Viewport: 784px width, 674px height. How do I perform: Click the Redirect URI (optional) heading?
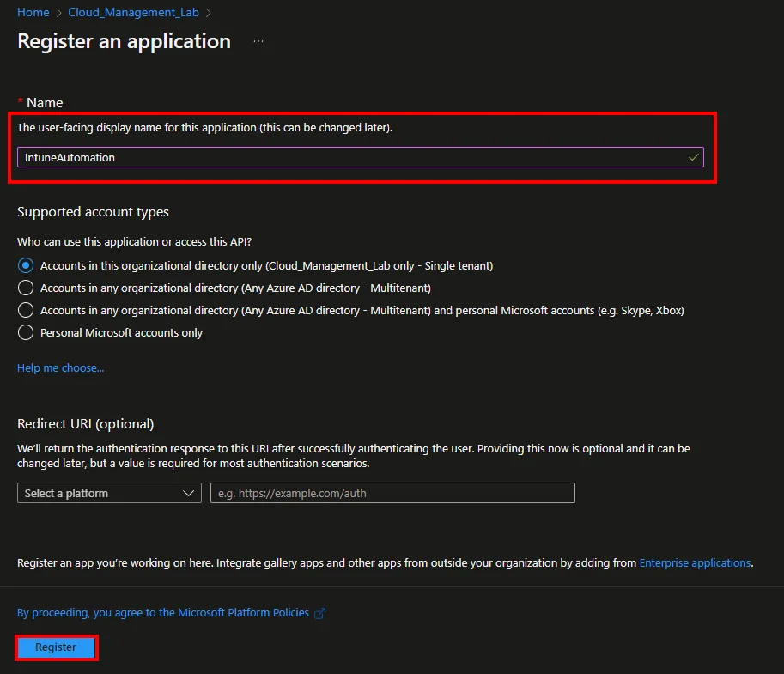click(86, 424)
